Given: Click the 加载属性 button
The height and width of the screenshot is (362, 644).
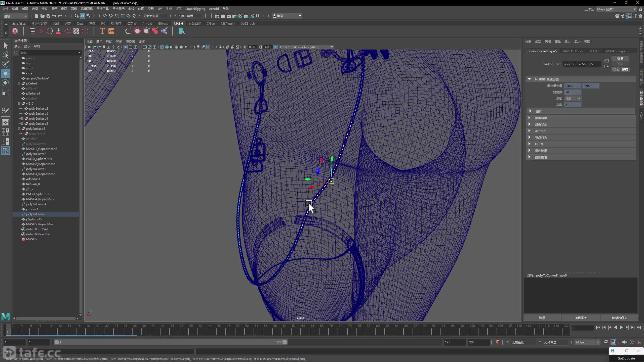Looking at the screenshot, I should 580,318.
